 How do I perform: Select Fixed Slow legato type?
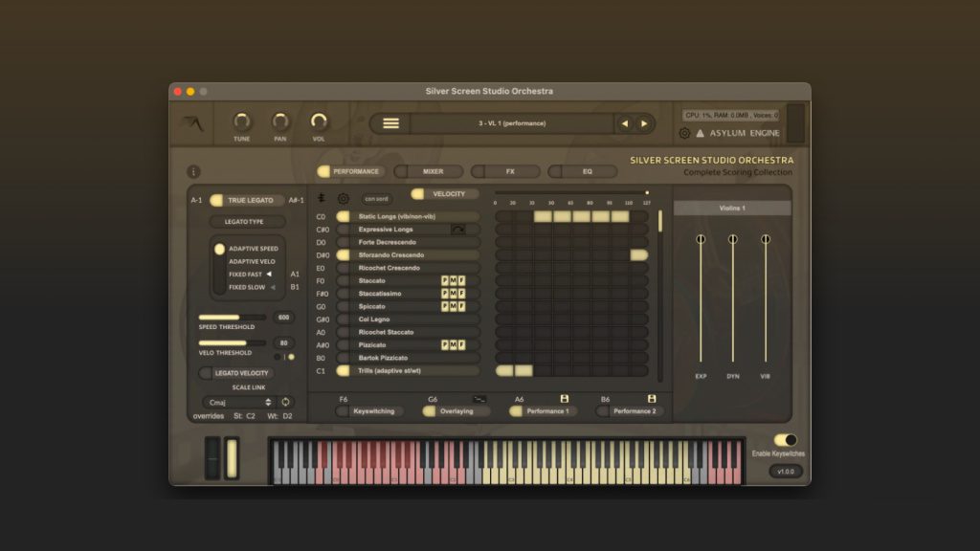[247, 287]
